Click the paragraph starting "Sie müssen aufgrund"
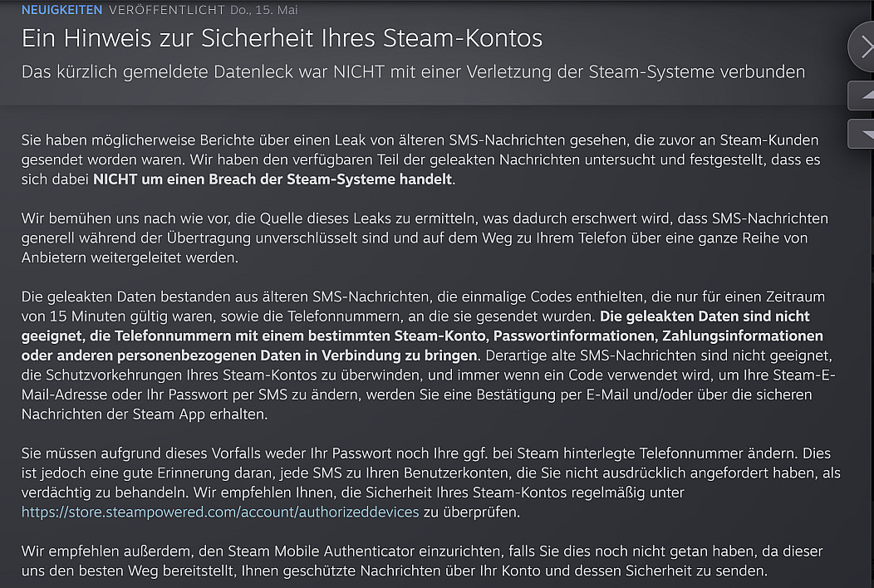 (415, 473)
